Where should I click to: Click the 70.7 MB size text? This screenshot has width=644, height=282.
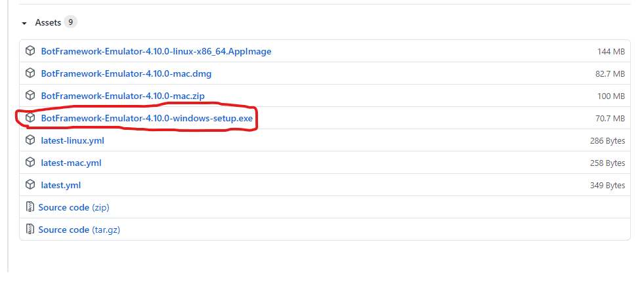tap(610, 119)
